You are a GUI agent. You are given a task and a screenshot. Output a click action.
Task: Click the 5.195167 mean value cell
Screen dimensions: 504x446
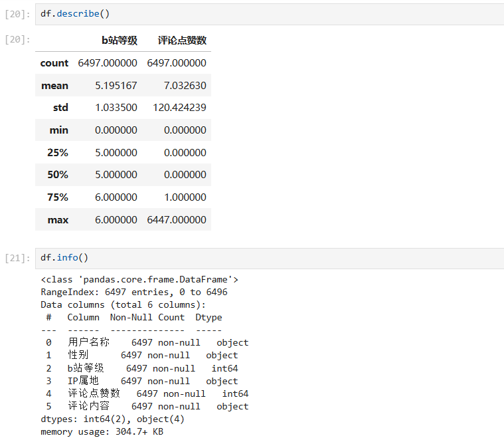click(x=116, y=86)
